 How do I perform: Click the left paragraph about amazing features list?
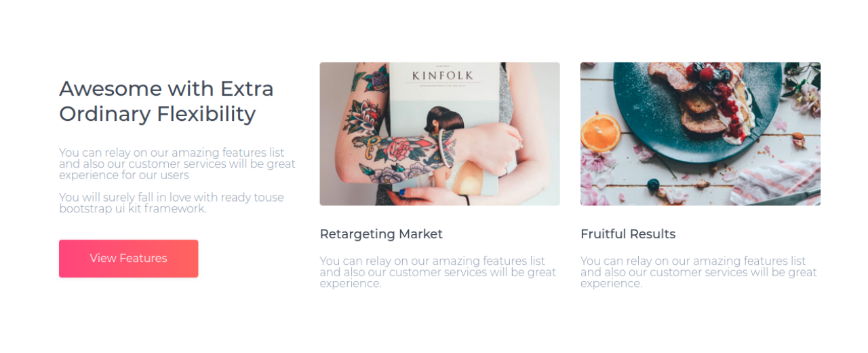[x=177, y=164]
